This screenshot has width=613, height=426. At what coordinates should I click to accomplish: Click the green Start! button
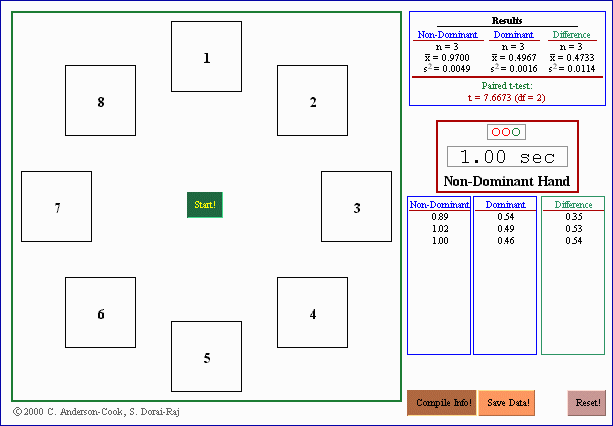(x=205, y=205)
